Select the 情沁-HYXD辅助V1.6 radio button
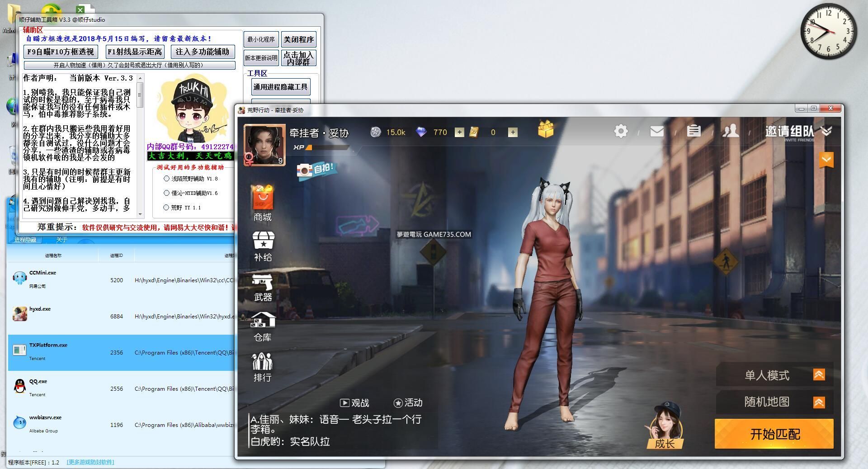 [x=166, y=193]
